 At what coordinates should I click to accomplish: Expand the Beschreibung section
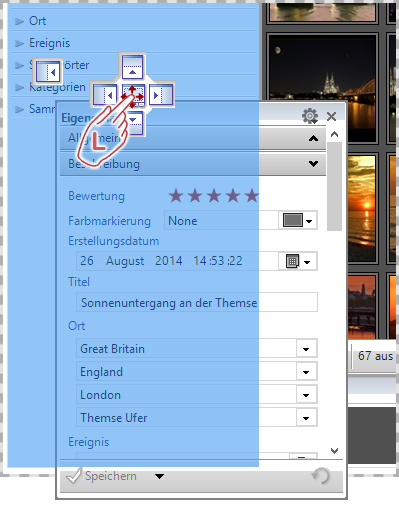click(313, 164)
